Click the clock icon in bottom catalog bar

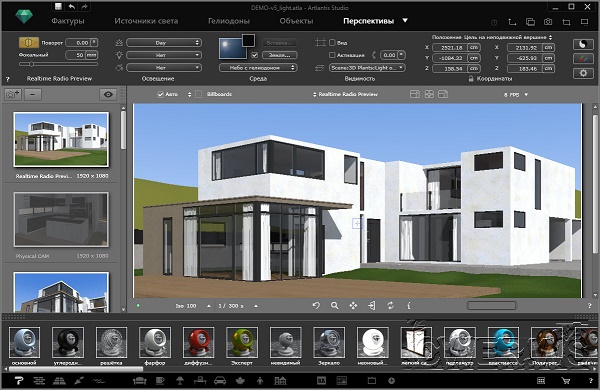pyautogui.click(x=391, y=380)
